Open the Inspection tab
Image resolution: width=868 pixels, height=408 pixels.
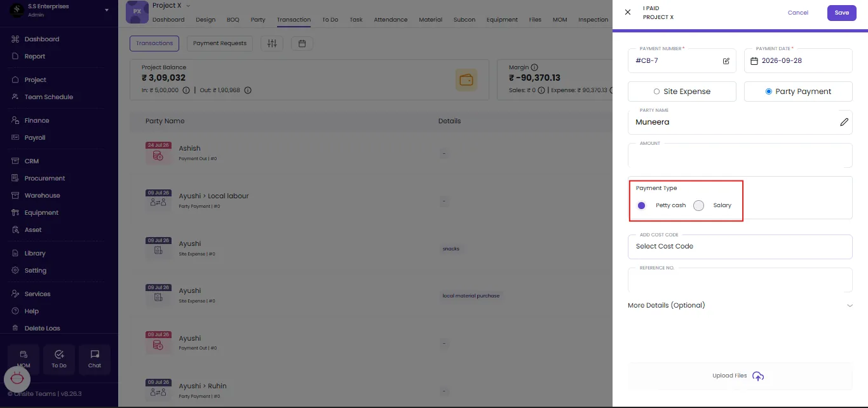tap(593, 20)
